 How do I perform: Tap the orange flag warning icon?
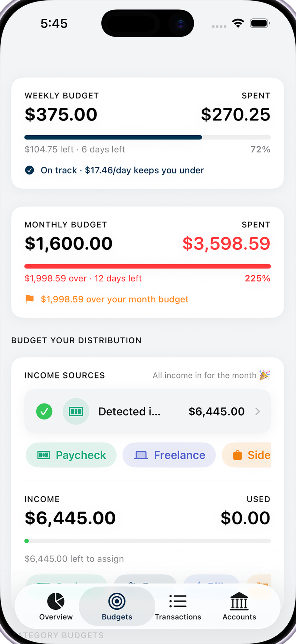30,299
